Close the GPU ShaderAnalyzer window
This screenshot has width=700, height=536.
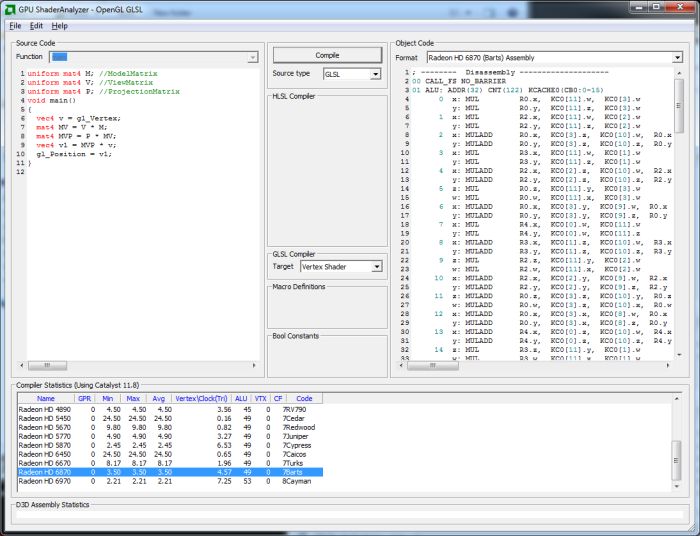(x=680, y=7)
